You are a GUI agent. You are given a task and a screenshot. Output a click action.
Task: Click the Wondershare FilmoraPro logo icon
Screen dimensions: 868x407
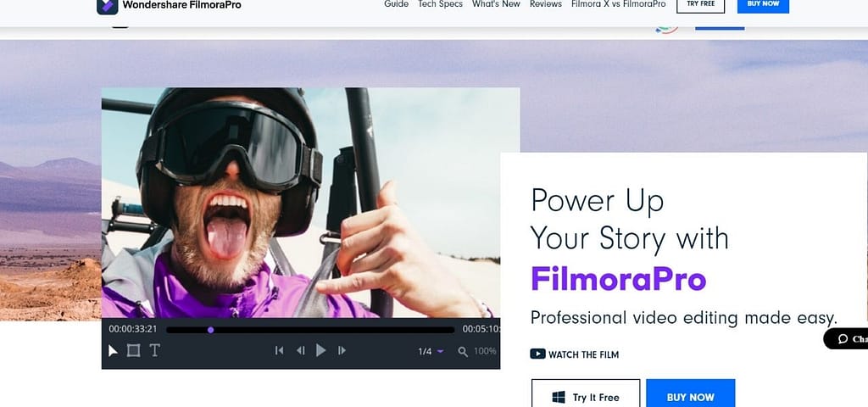pos(107,5)
